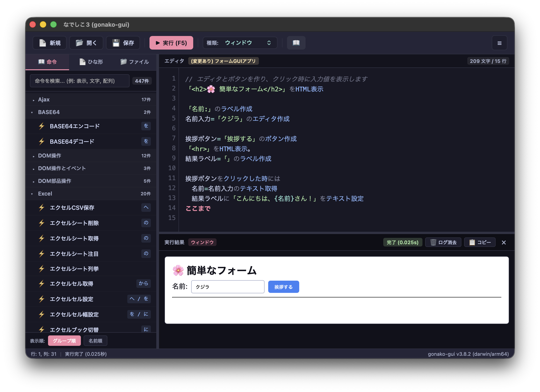Switch to the ひな形 tab
Image resolution: width=540 pixels, height=392 pixels.
(91, 62)
